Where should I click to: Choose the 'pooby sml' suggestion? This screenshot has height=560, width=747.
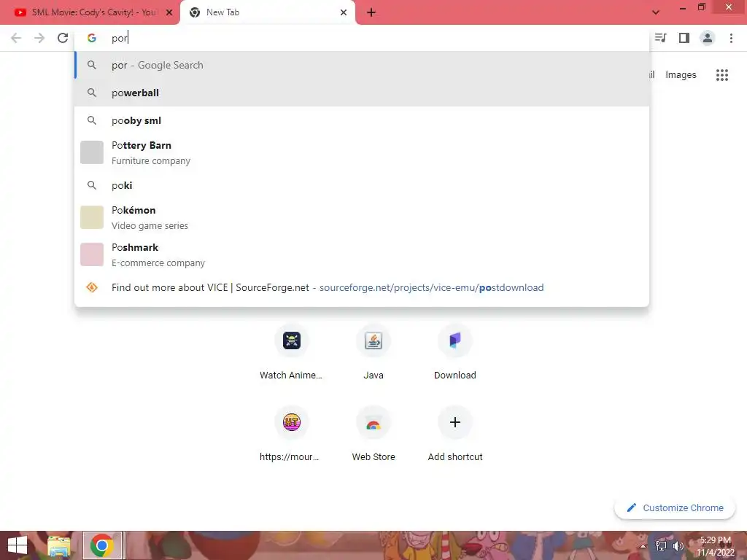click(x=362, y=120)
